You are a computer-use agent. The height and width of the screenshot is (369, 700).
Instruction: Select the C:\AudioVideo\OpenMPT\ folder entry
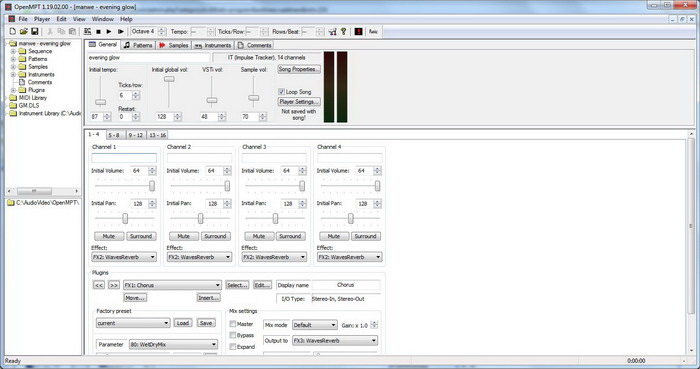coord(47,203)
